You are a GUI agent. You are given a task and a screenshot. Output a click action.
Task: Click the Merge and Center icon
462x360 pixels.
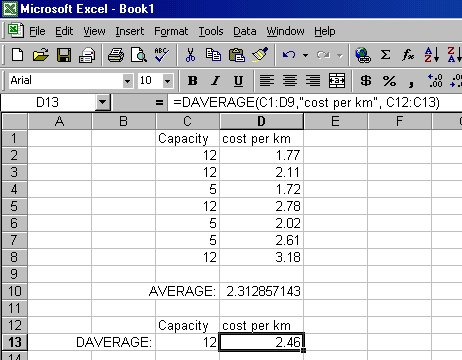tap(337, 80)
